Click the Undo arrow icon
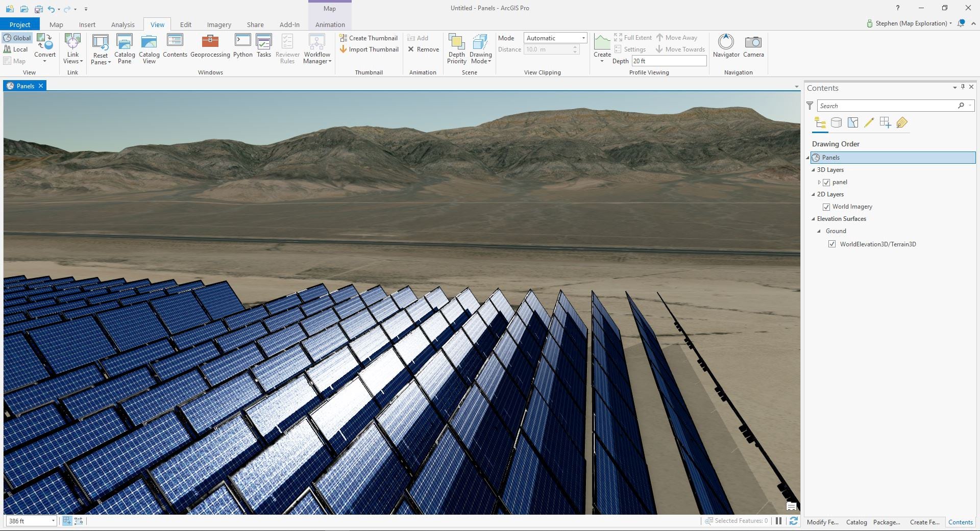This screenshot has height=531, width=980. tap(51, 9)
